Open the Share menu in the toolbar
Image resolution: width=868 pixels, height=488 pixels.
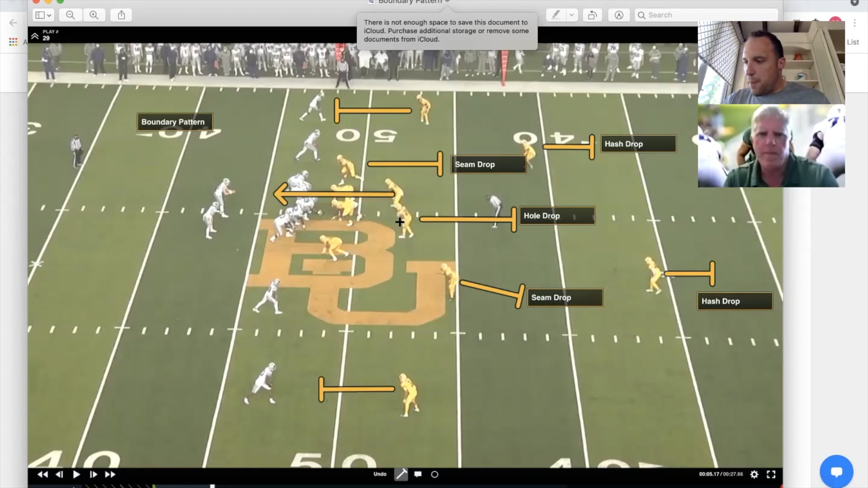pos(121,15)
